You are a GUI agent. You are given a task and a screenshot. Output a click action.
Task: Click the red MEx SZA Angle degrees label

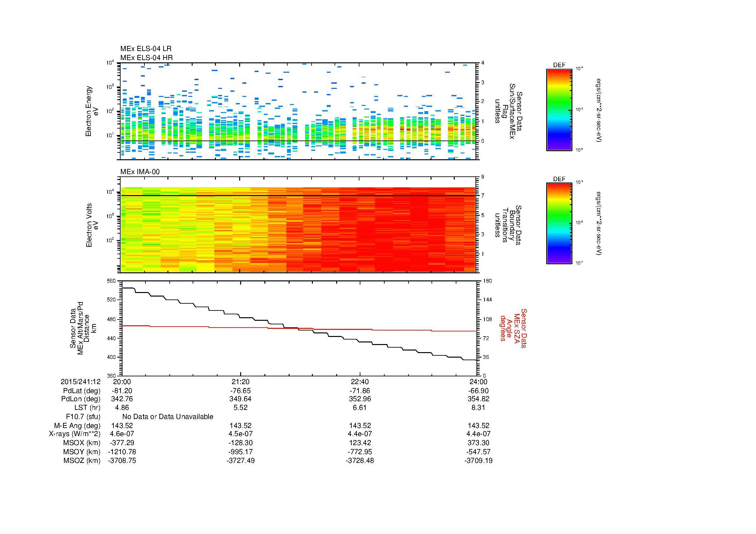513,328
